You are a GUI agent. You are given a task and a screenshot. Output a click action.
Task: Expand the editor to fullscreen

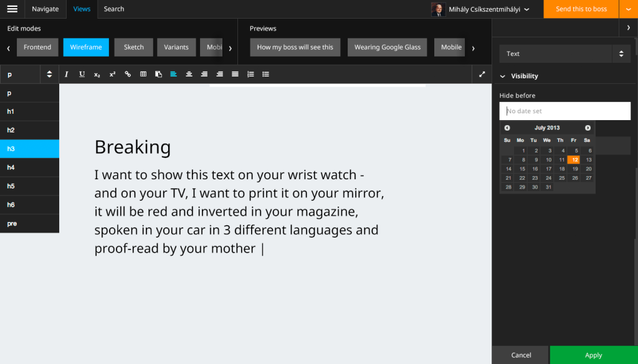482,74
